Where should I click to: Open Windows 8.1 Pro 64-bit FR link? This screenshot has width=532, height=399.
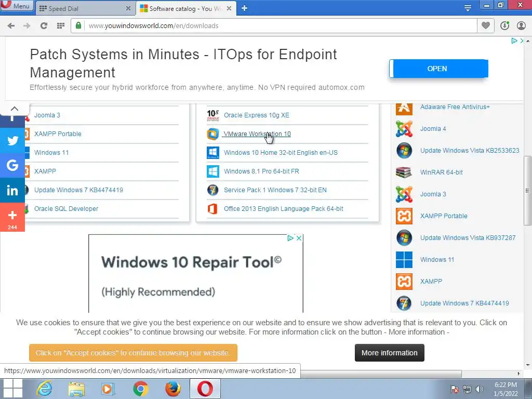(x=262, y=171)
